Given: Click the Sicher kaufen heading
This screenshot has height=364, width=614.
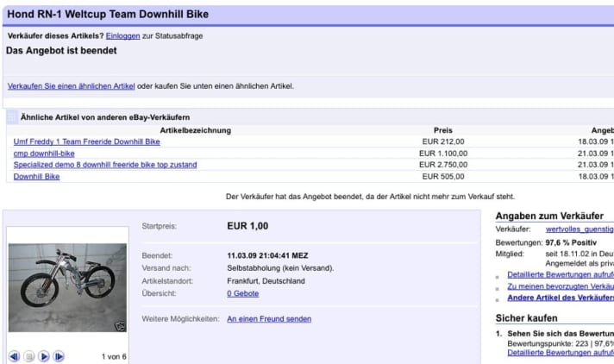Looking at the screenshot, I should [526, 318].
